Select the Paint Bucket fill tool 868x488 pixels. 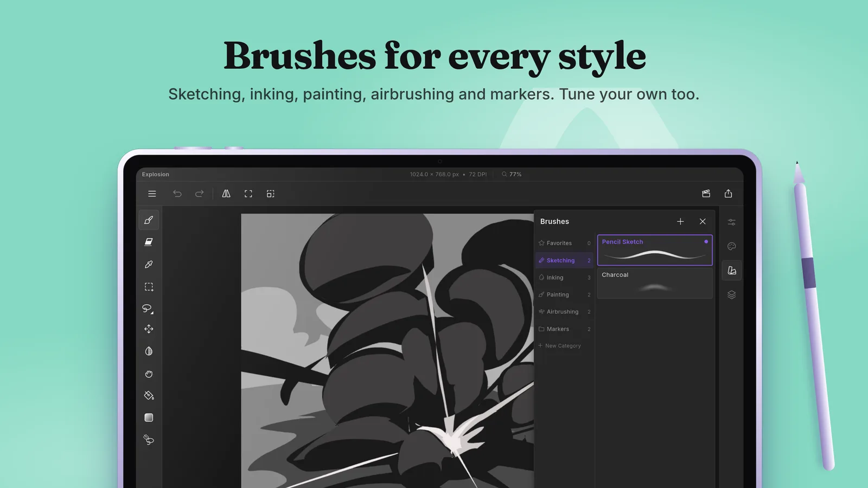tap(149, 396)
